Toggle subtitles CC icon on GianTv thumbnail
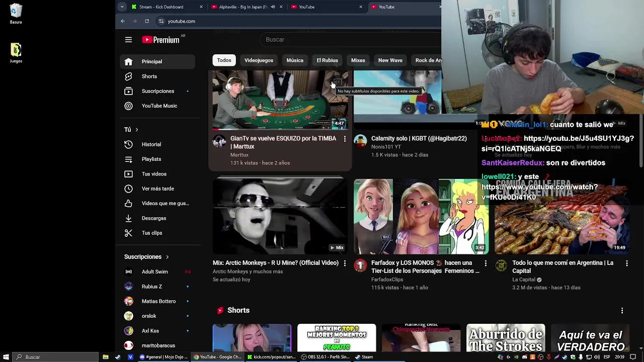Image resolution: width=644 pixels, height=362 pixels. (338, 82)
